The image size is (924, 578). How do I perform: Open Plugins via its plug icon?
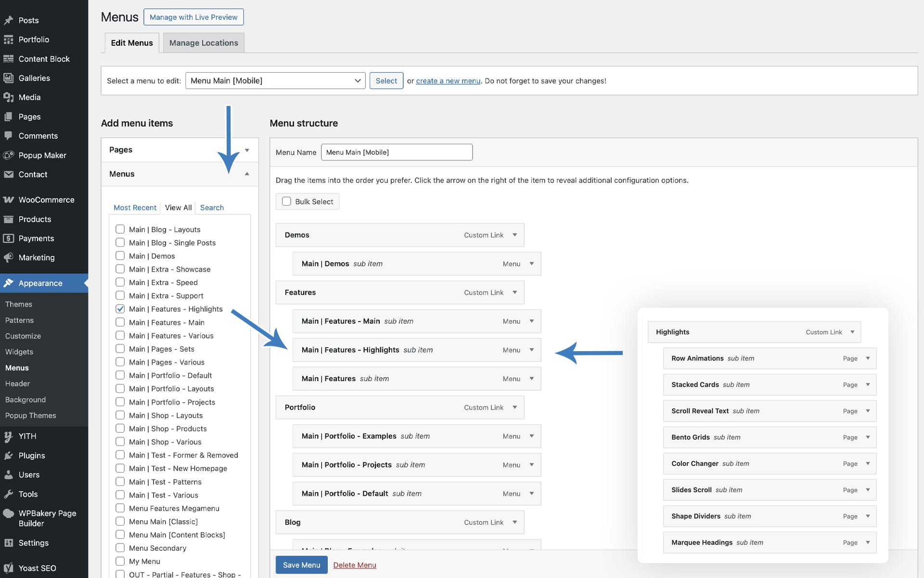click(8, 455)
